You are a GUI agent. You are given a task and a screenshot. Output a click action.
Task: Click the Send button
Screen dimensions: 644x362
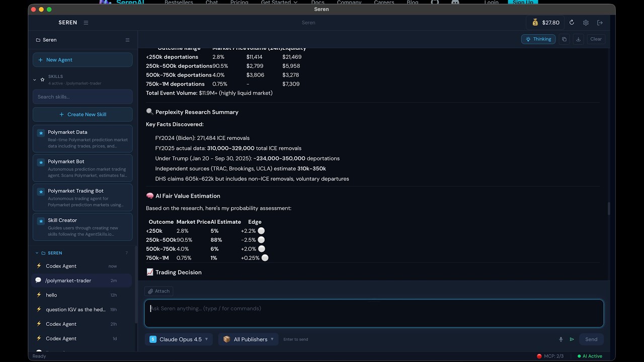[x=591, y=339]
